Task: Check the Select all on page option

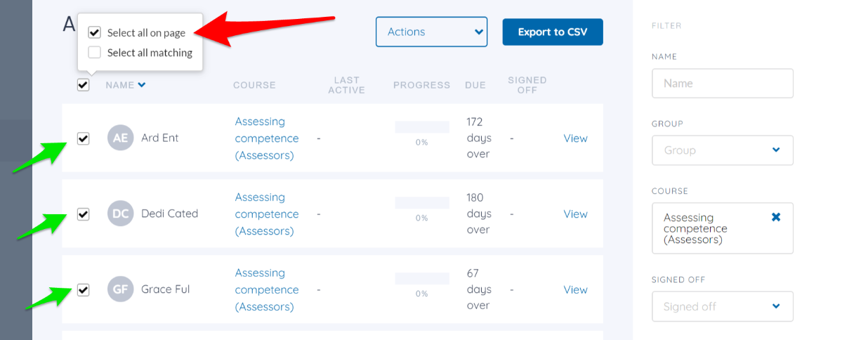Action: coord(94,32)
